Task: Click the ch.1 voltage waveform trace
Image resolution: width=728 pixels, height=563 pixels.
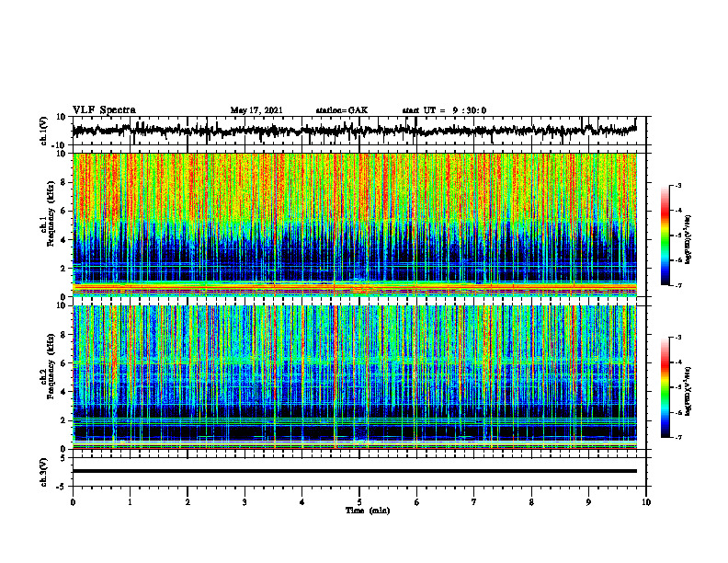Action: pyautogui.click(x=354, y=131)
